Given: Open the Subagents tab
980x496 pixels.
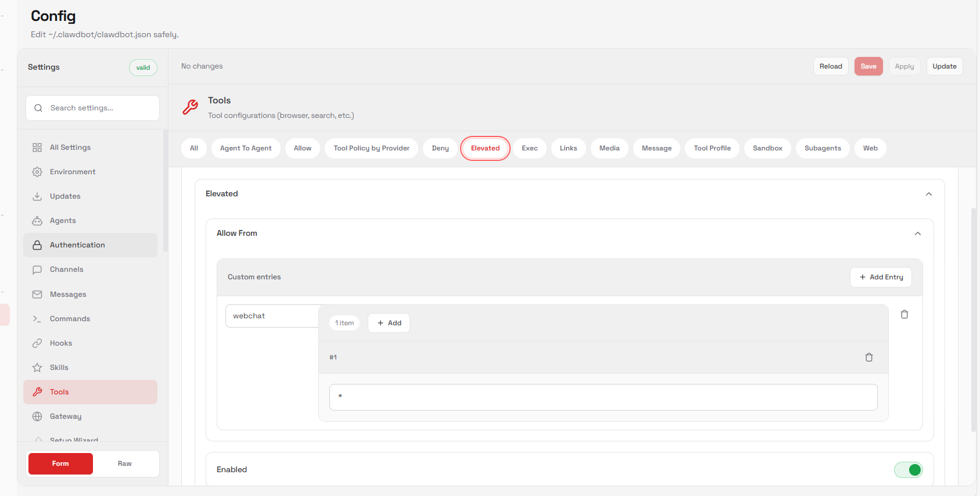Looking at the screenshot, I should [823, 148].
